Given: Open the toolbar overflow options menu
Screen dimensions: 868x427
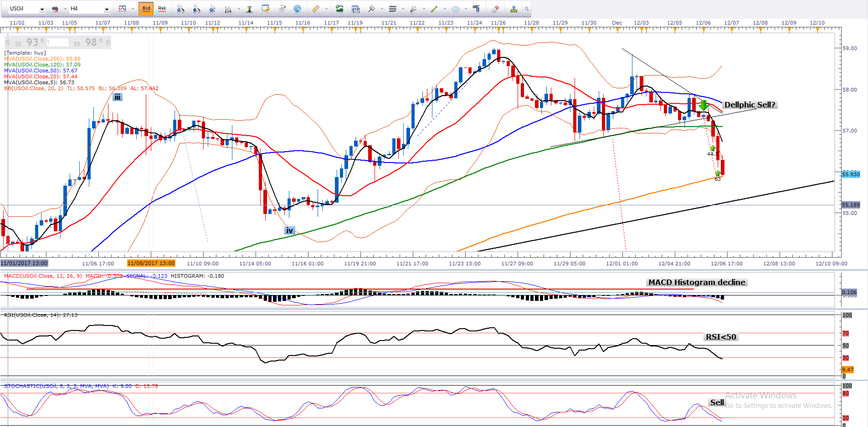Looking at the screenshot, I should click(x=527, y=9).
